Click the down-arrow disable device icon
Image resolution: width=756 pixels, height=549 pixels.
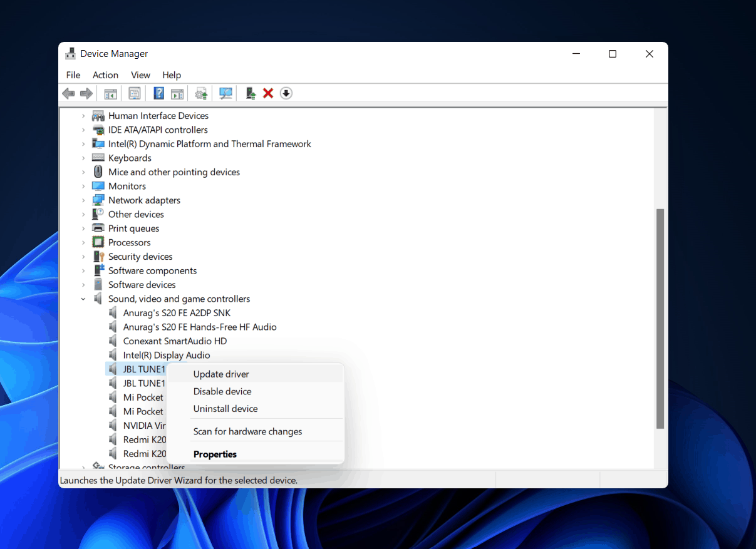point(286,93)
